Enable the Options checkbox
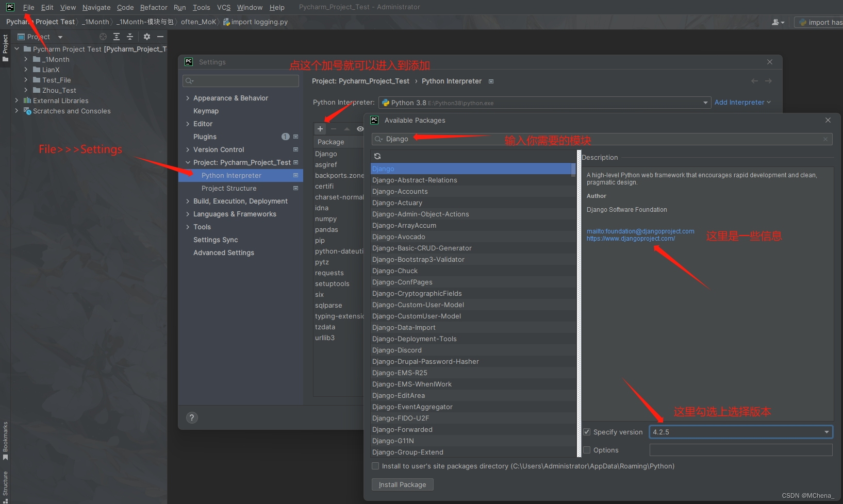Screen dimensions: 843x504 coord(587,450)
